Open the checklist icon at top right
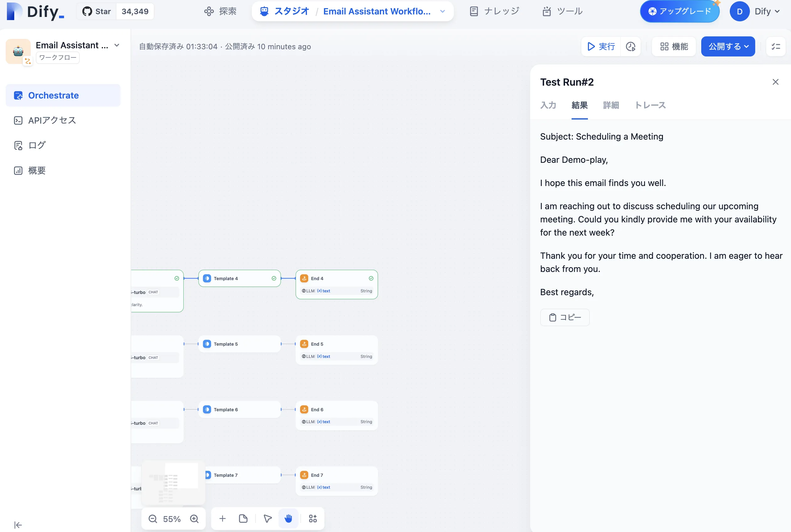Screen dimensions: 791x532 click(x=775, y=46)
